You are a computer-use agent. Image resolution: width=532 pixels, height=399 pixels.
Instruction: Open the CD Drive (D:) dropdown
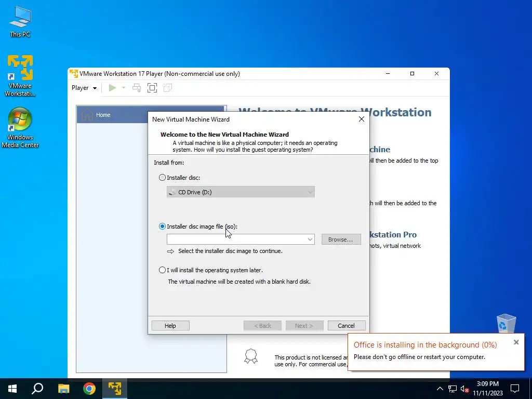click(241, 192)
